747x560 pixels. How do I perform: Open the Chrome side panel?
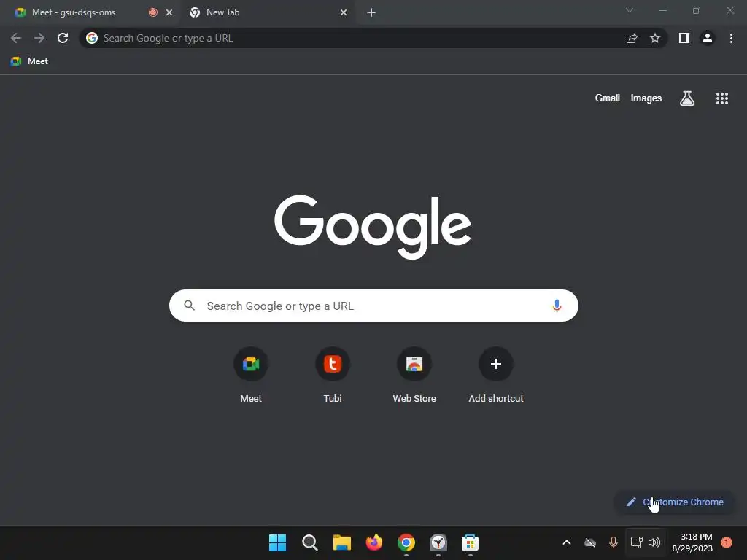[x=684, y=38]
